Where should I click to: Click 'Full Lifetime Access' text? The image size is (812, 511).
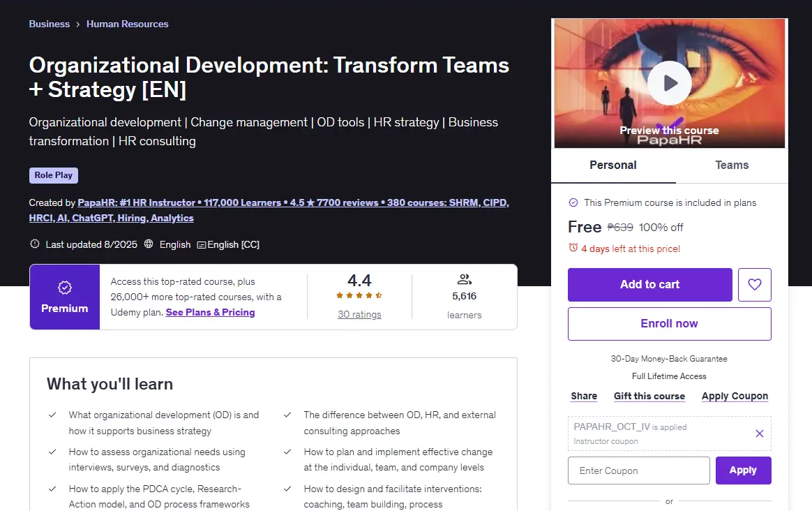click(x=669, y=376)
